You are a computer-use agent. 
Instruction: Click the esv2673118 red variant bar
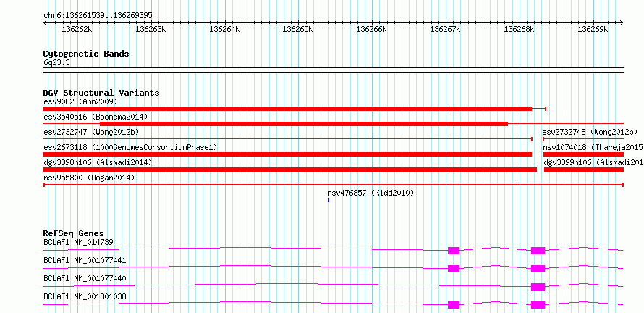[287, 154]
